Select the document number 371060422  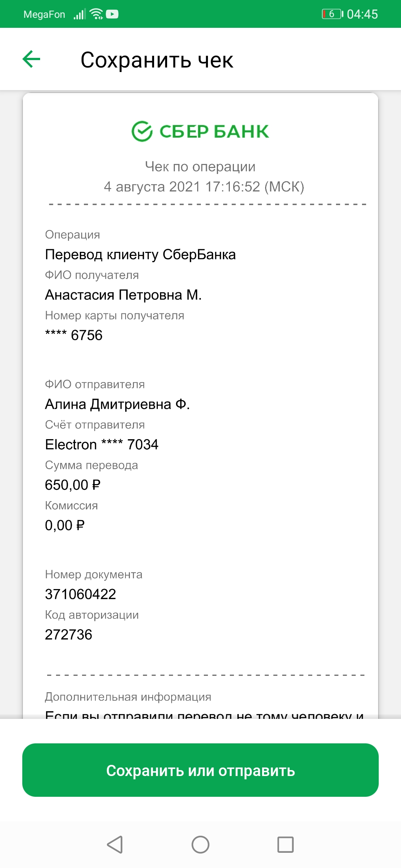[81, 594]
